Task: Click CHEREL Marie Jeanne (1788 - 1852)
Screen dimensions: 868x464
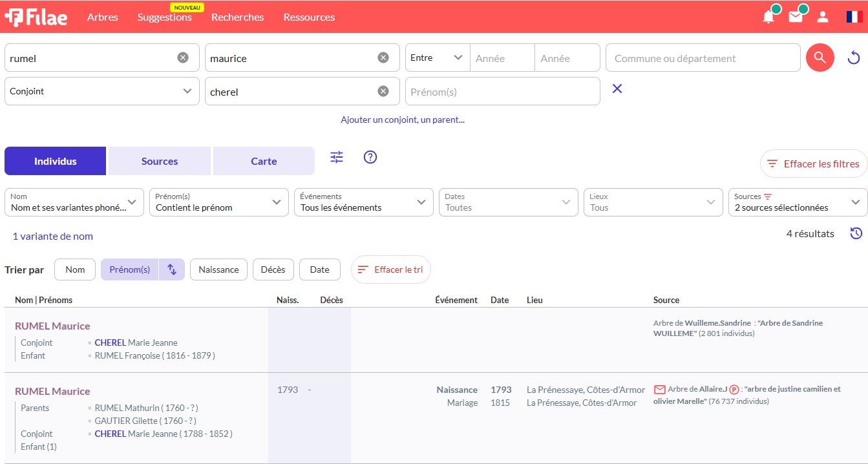Action: pos(164,434)
